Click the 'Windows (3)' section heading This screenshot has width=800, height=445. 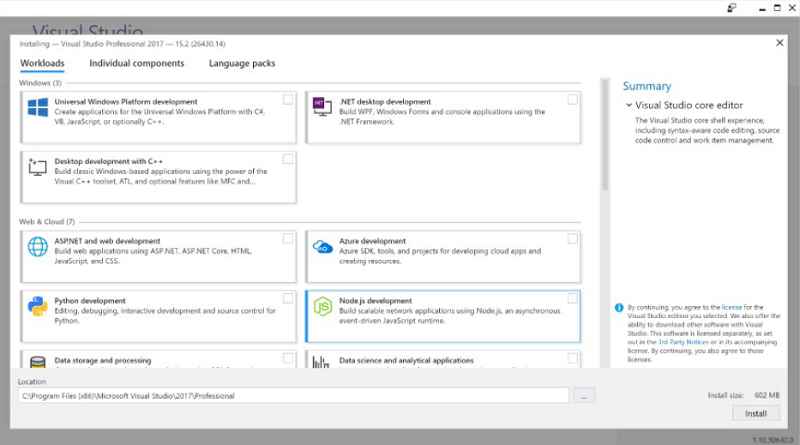40,83
